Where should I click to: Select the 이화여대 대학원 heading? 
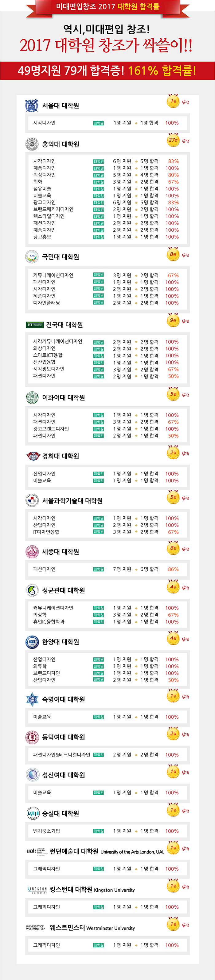(63, 397)
